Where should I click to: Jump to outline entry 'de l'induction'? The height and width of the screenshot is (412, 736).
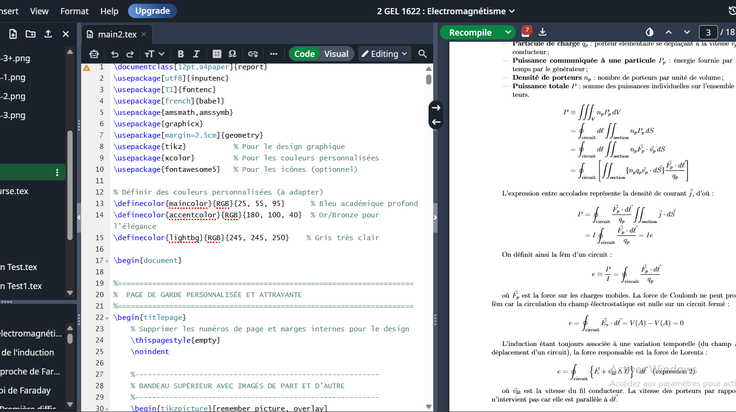tap(27, 352)
